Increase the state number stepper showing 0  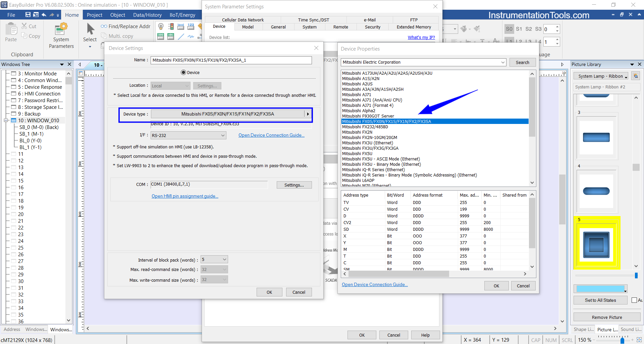tap(557, 26)
